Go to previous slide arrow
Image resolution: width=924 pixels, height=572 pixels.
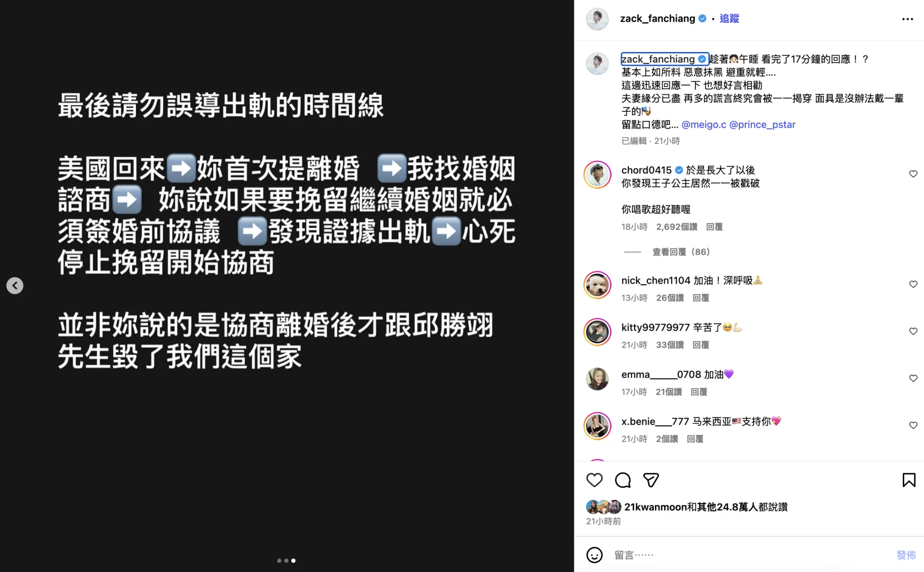pyautogui.click(x=15, y=286)
